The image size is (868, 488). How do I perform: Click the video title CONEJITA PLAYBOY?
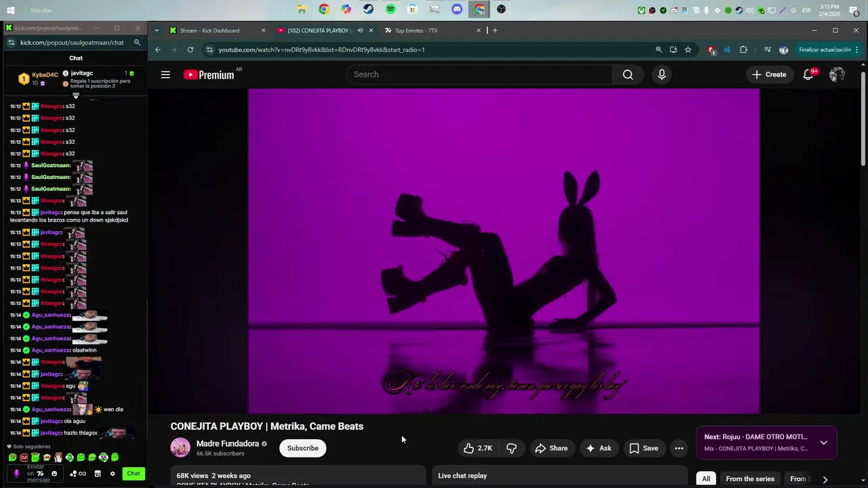coord(267,426)
